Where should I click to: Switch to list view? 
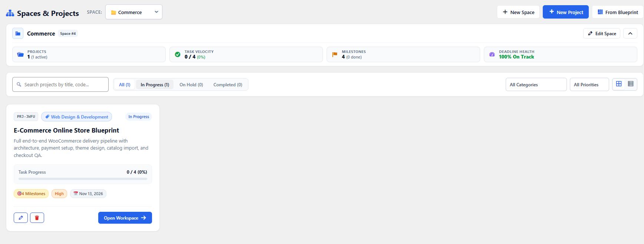(x=631, y=84)
